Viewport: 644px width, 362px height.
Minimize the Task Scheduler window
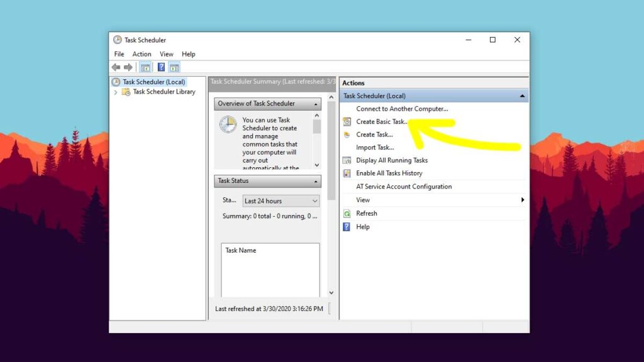click(468, 40)
